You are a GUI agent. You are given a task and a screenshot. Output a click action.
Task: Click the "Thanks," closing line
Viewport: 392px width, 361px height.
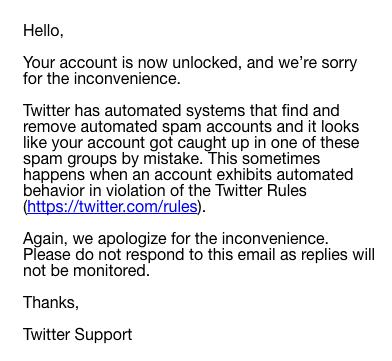coord(51,303)
